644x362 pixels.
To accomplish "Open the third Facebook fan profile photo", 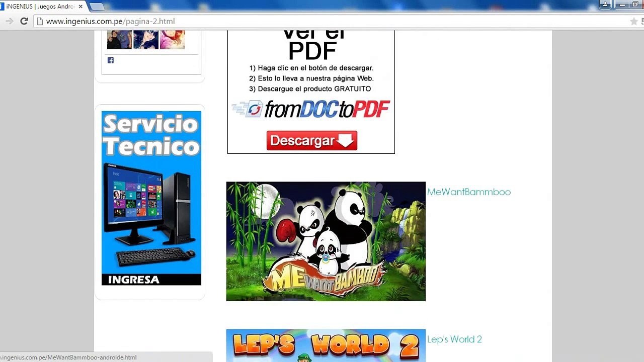I will click(172, 40).
